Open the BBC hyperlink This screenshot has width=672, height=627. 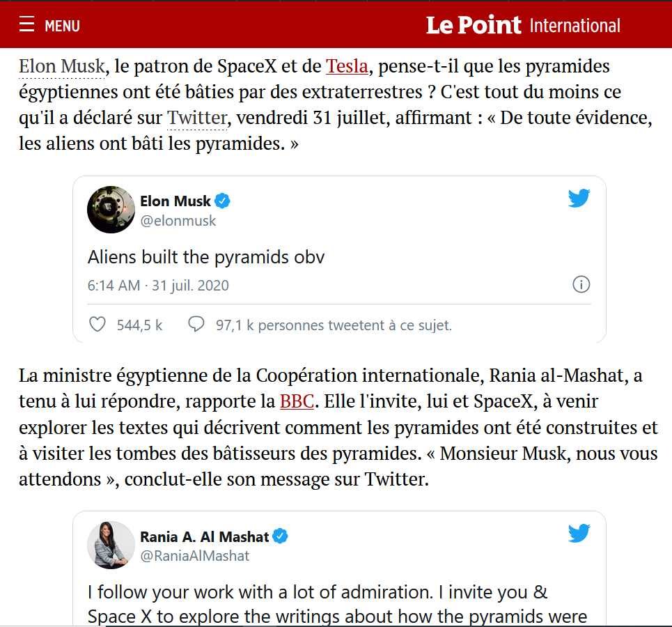297,402
